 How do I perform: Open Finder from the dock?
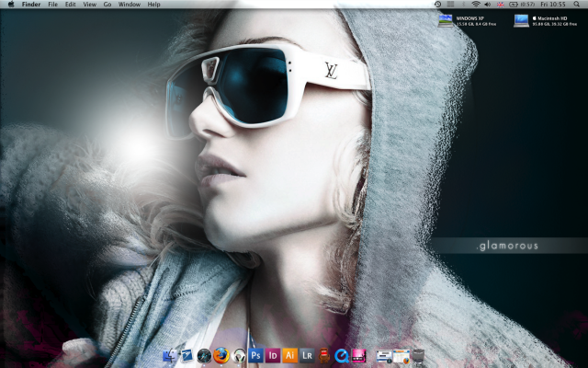(170, 355)
